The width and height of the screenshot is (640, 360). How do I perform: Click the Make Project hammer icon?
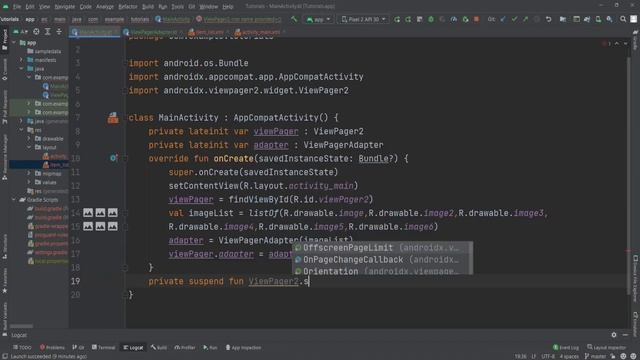(x=294, y=19)
